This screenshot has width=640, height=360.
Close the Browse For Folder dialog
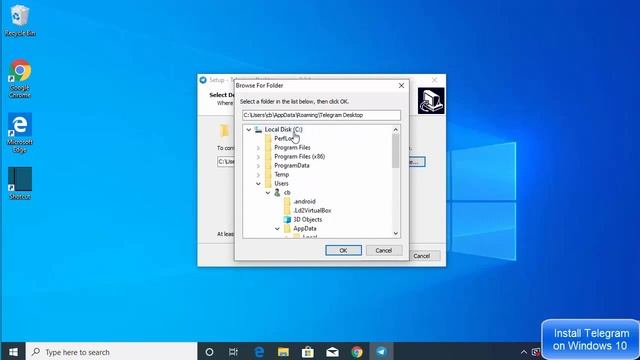(x=401, y=85)
